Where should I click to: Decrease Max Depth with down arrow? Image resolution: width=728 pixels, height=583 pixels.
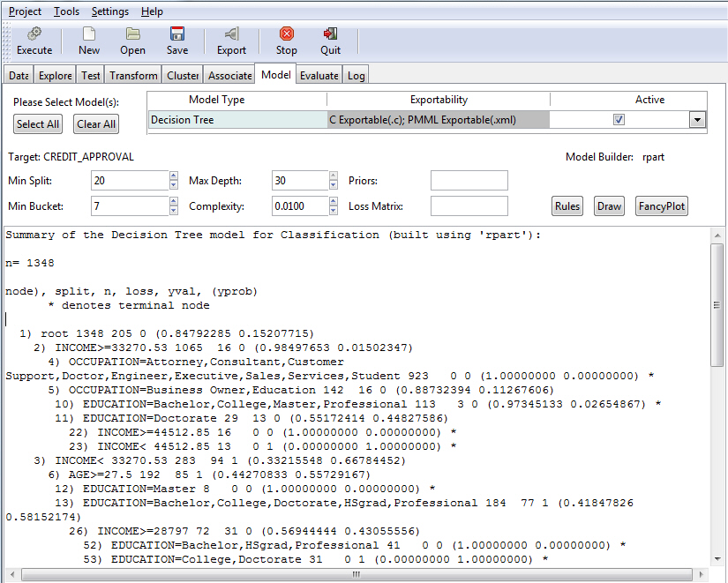pos(334,184)
